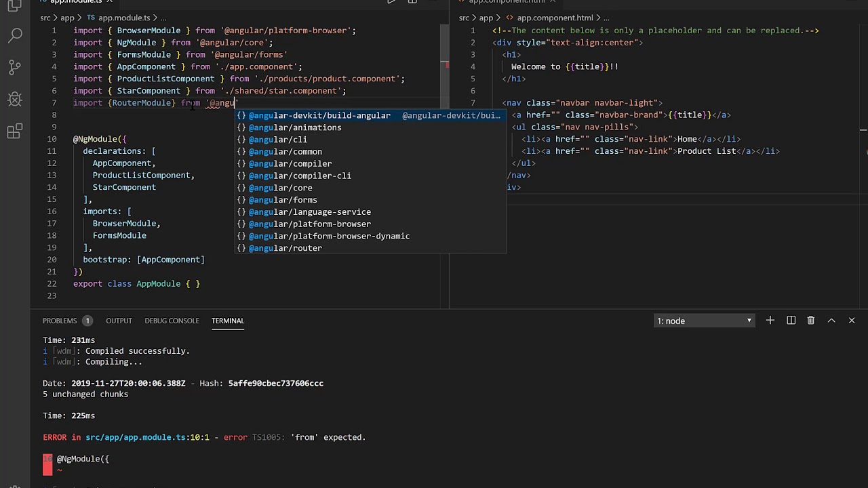The height and width of the screenshot is (488, 868).
Task: Split the terminal pane
Action: tap(791, 321)
